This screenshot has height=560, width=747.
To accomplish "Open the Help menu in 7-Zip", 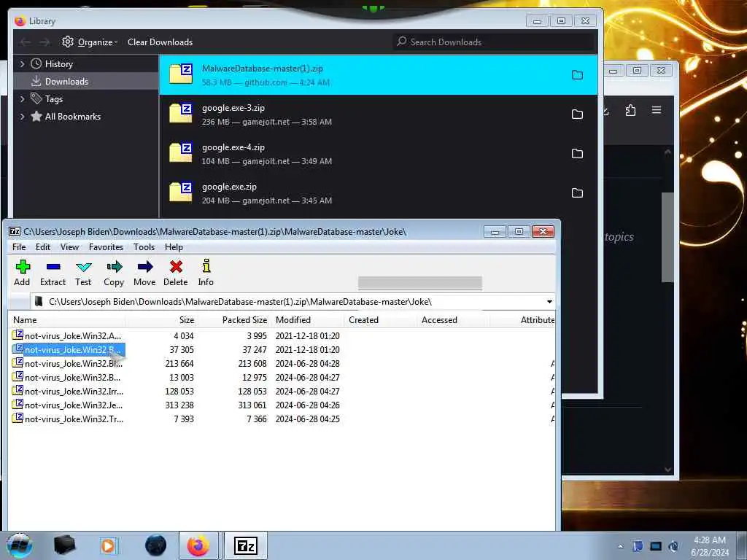I will [174, 247].
